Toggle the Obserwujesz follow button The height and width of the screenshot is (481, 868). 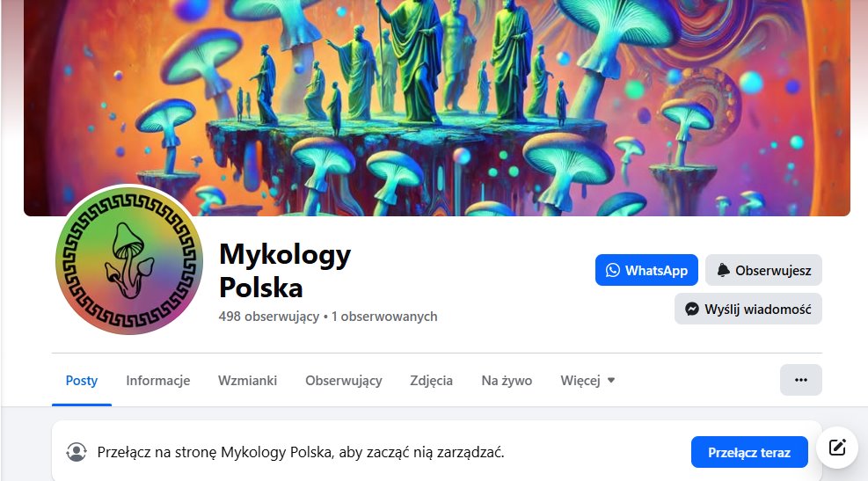[763, 270]
